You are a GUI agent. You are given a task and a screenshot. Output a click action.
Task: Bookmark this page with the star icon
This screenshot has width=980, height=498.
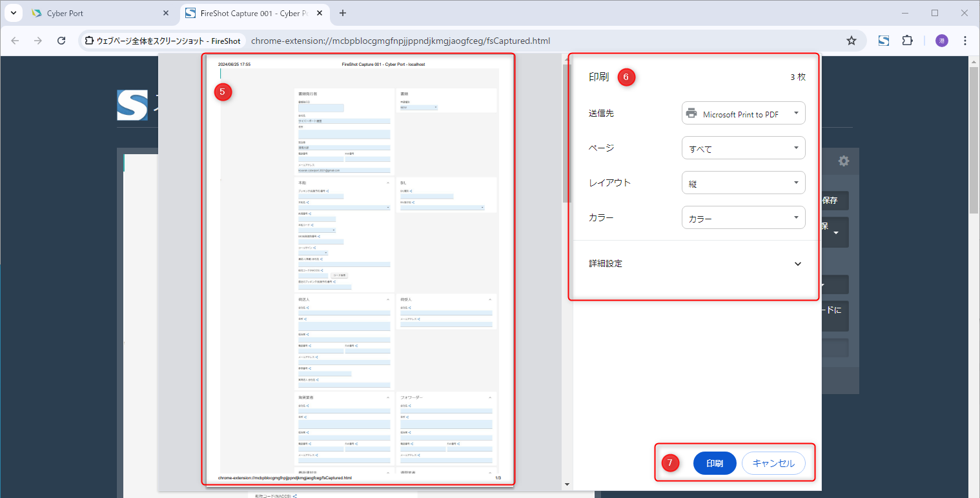(852, 41)
